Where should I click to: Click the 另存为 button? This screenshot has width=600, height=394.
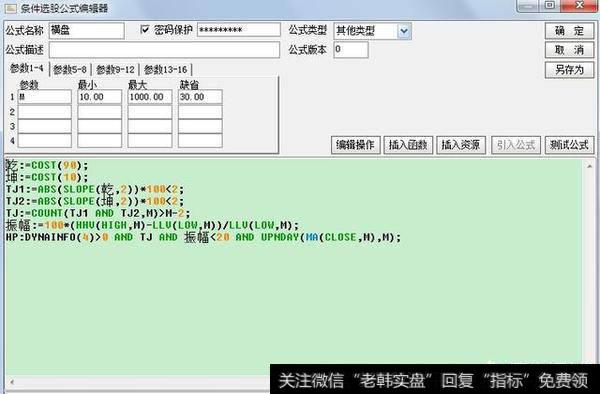[x=569, y=70]
